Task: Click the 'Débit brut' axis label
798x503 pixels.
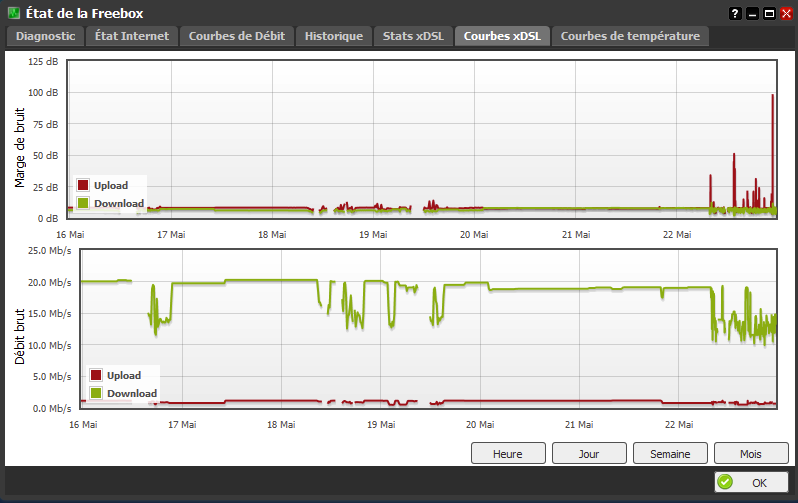Action: (x=20, y=337)
